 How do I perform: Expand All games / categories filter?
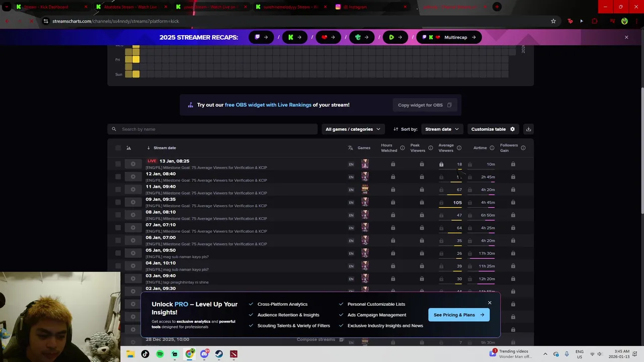coord(353,129)
